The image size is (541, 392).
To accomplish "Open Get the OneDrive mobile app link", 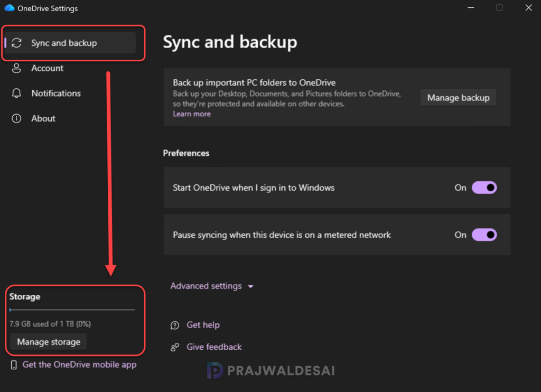I will tap(79, 365).
